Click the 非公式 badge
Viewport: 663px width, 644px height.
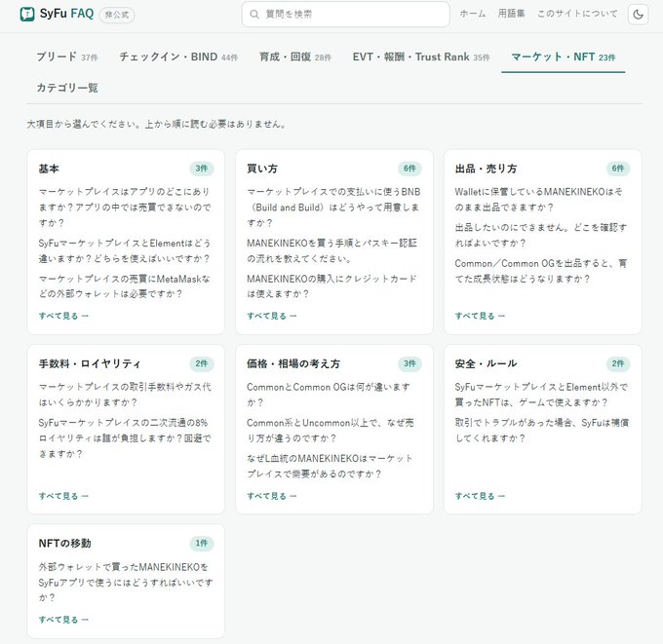point(117,15)
